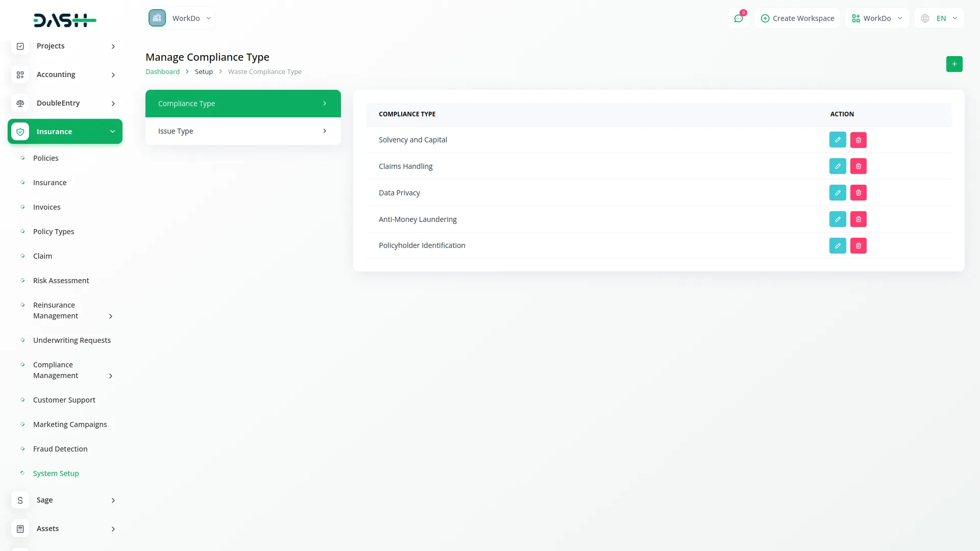Click edit icon for Anti-Money Laundering
Screen dimensions: 980x551
(x=838, y=219)
